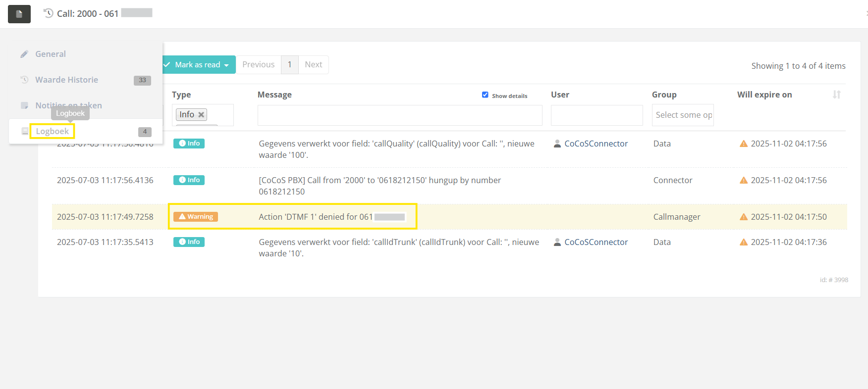The image size is (868, 389).
Task: Click the User filter input field
Action: point(597,115)
